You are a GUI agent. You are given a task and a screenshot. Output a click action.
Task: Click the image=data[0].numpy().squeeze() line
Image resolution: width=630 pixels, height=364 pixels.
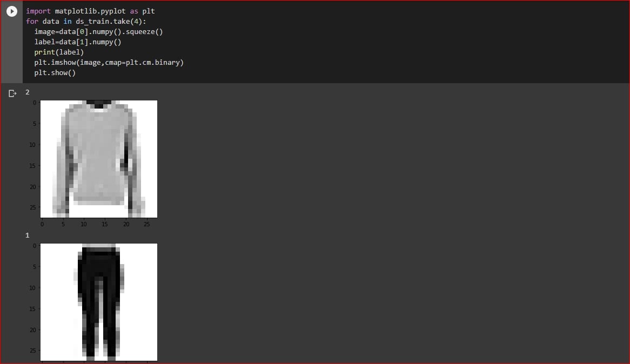click(x=98, y=32)
